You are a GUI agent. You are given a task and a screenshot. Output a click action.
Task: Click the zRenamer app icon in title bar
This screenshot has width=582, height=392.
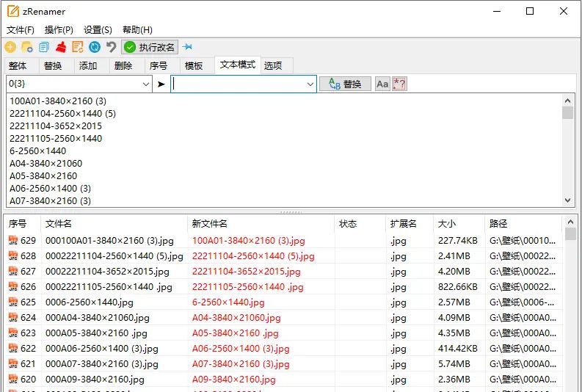13,11
